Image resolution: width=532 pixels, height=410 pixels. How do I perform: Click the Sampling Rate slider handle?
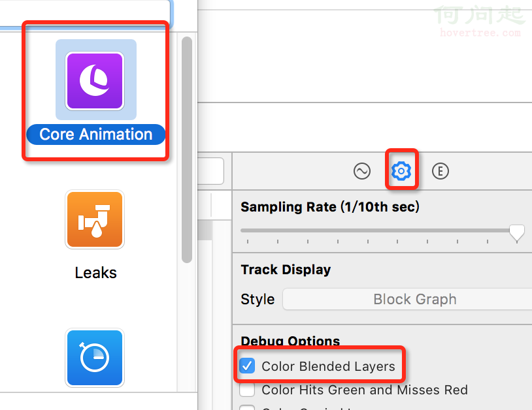(517, 232)
